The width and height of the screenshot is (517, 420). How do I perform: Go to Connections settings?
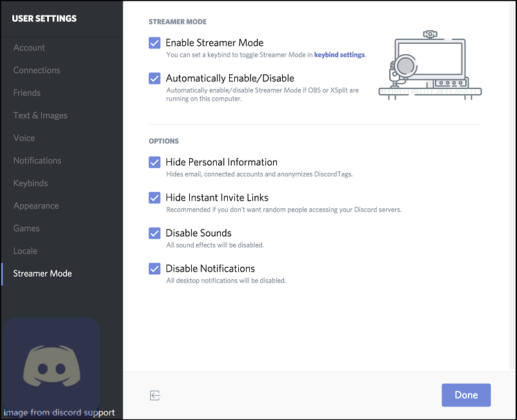click(37, 70)
